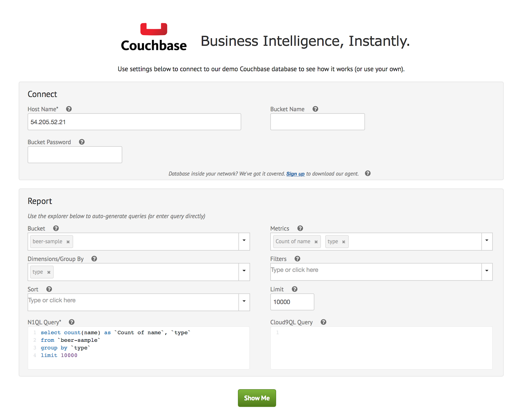Click inside the Cloud9QL Query editor
This screenshot has height=412, width=532.
[x=381, y=348]
